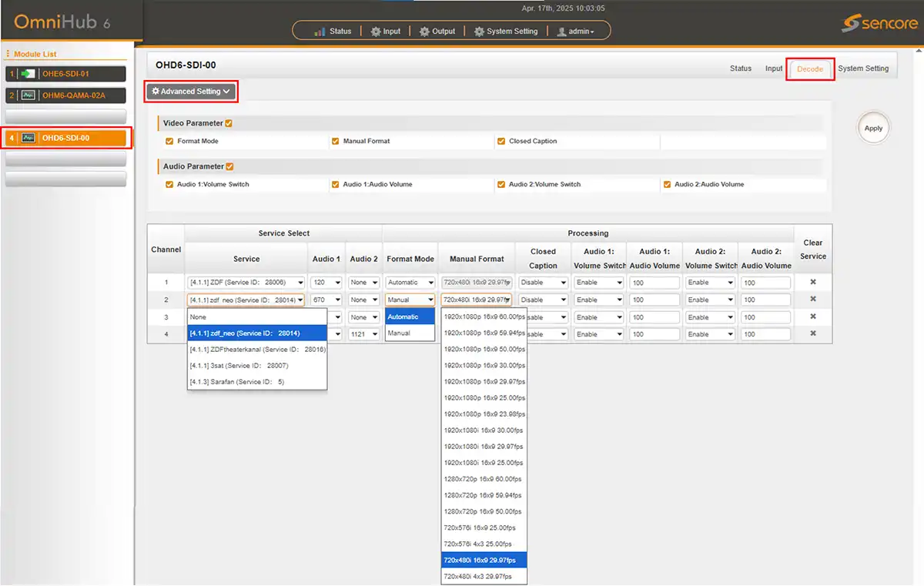Switch to the module Status tab

(741, 69)
